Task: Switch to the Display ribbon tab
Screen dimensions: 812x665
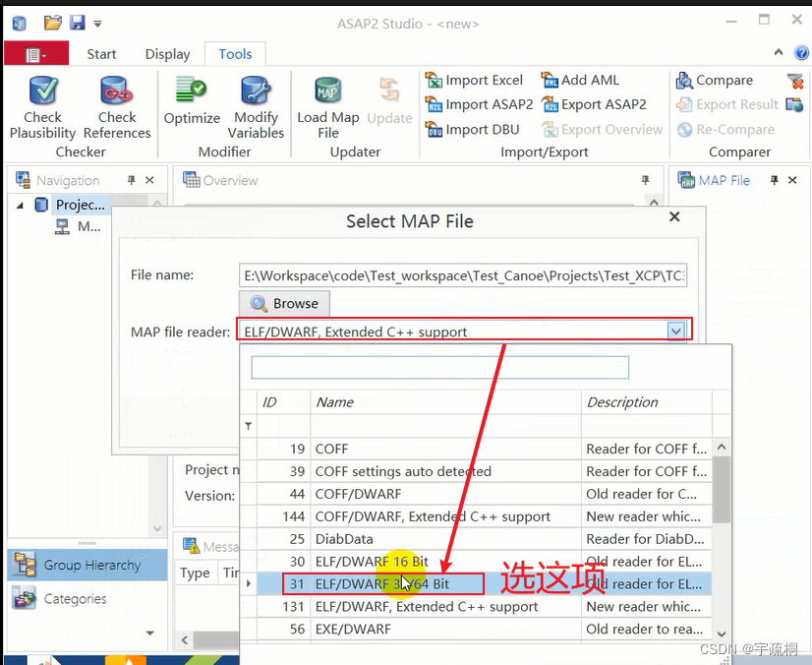Action: (167, 54)
